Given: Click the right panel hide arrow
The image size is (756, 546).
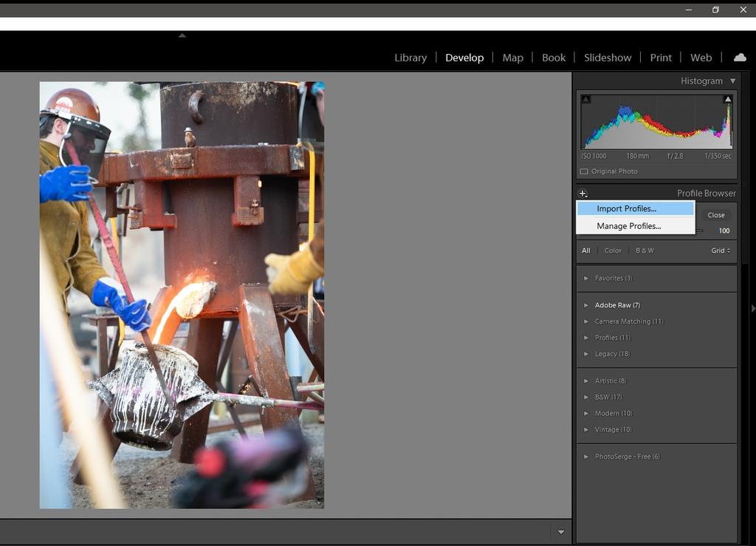Looking at the screenshot, I should [x=752, y=308].
